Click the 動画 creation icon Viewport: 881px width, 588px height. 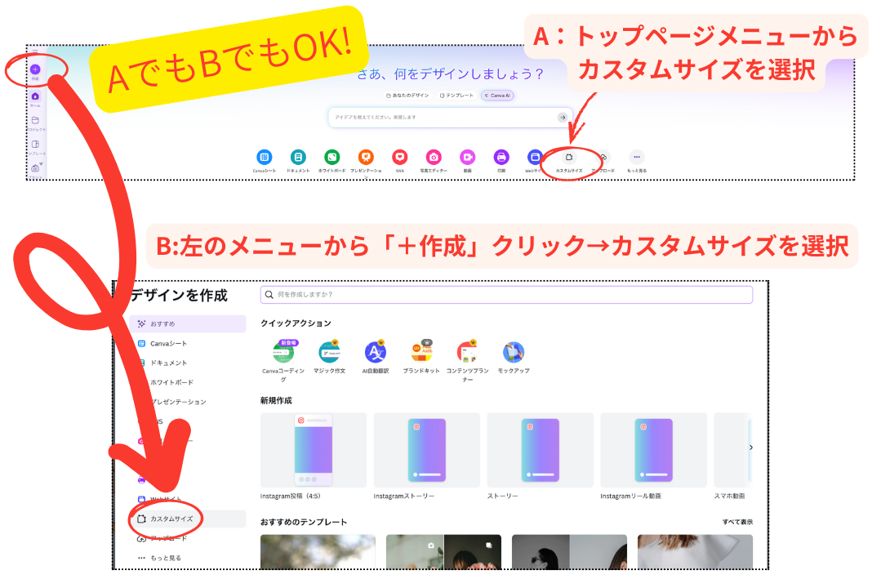click(468, 156)
